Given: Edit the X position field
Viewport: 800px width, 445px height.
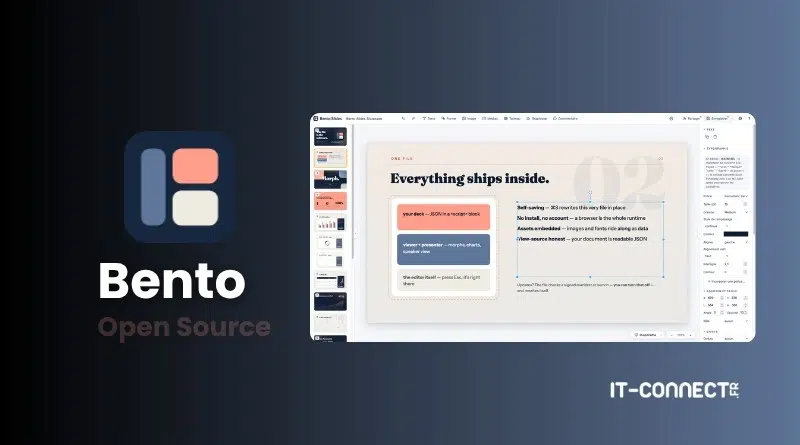Looking at the screenshot, I should (714, 298).
